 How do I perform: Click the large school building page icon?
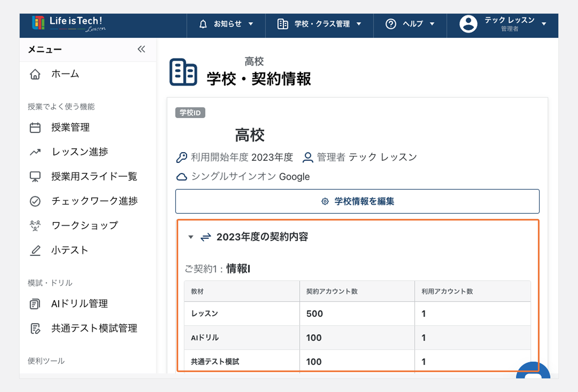(x=183, y=72)
